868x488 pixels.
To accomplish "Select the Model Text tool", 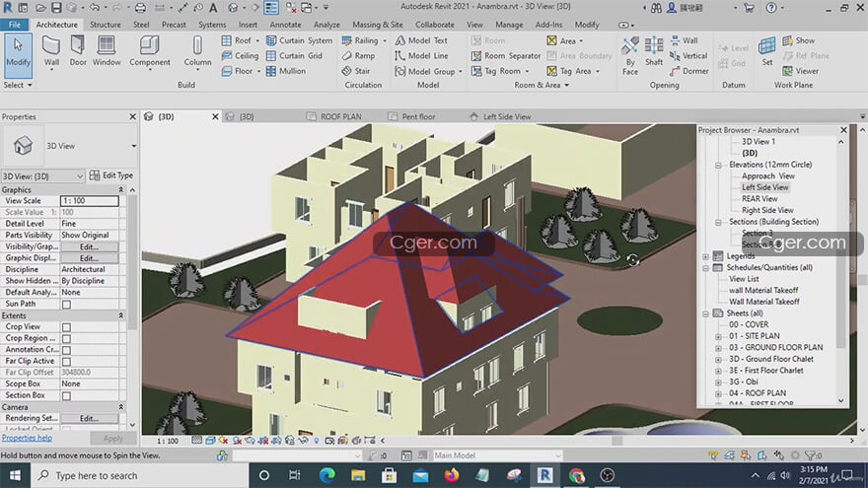I will pyautogui.click(x=421, y=40).
